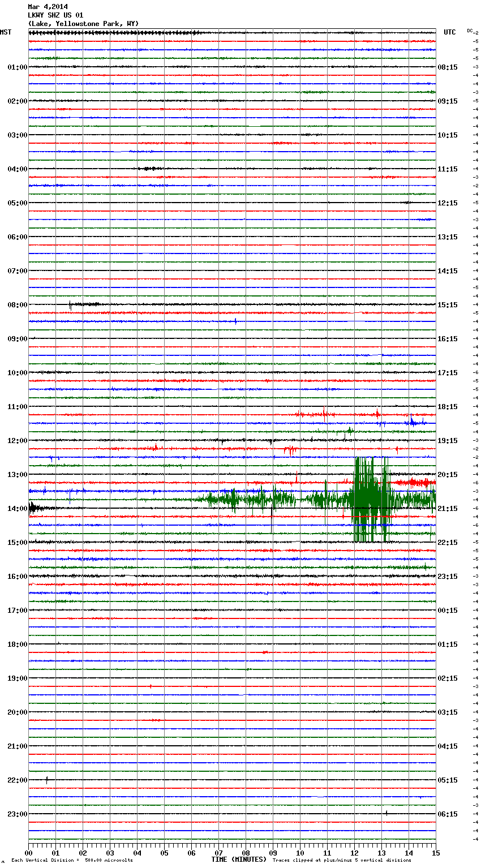481x868 pixels.
Task: Select the 19:00 MST time label
Action: click(17, 678)
